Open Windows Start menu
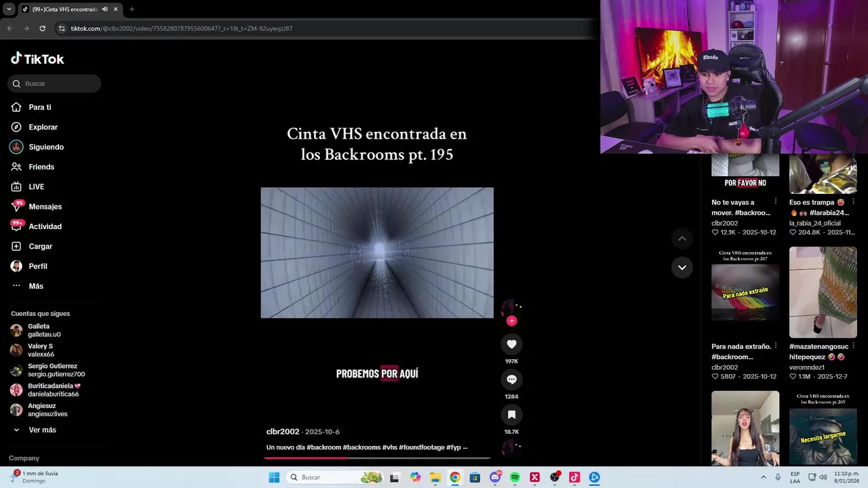The width and height of the screenshot is (868, 488). tap(274, 477)
